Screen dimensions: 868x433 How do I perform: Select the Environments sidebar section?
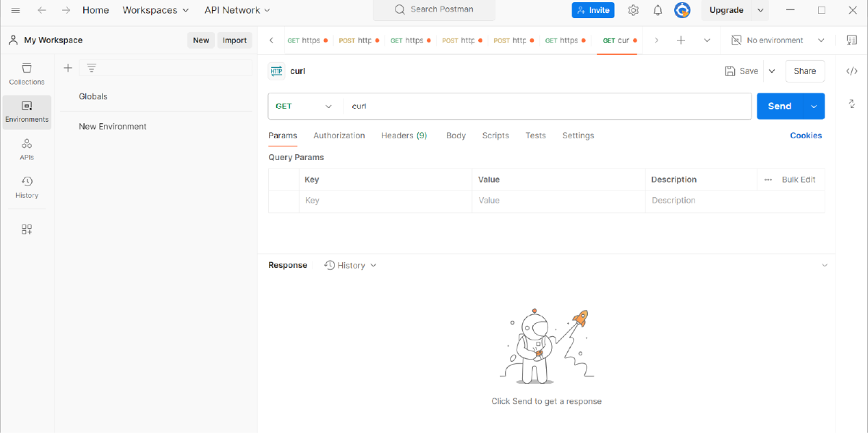[x=27, y=112]
